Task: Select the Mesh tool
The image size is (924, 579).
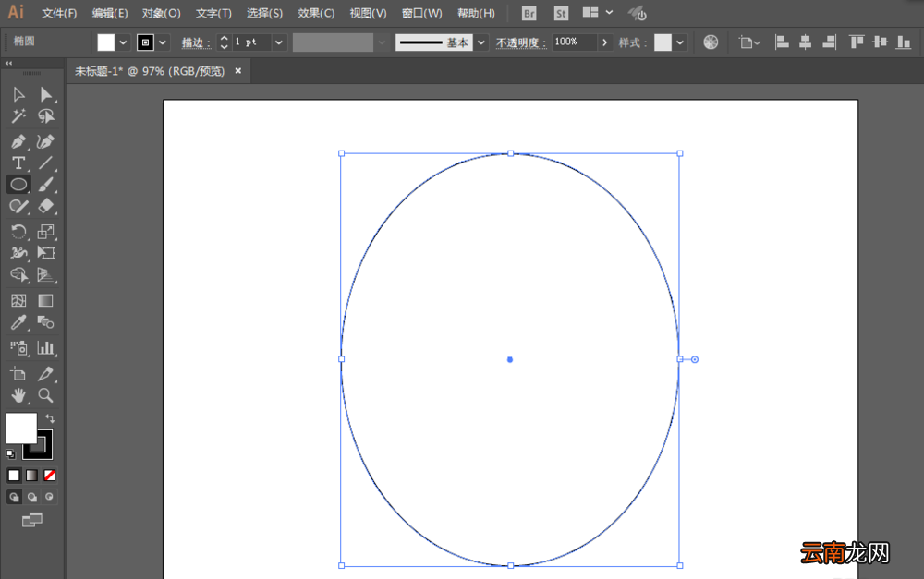Action: pos(18,300)
